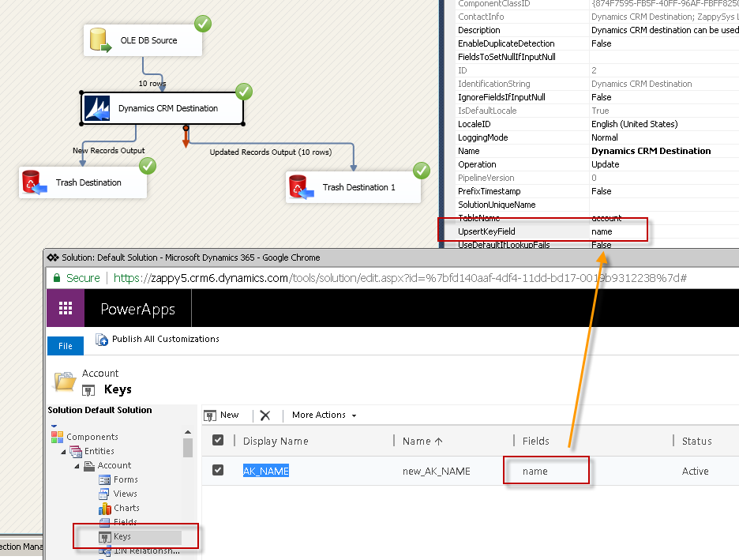Screen dimensions: 739x560
Task: Click the Account entity icon in tree
Action: (x=89, y=466)
